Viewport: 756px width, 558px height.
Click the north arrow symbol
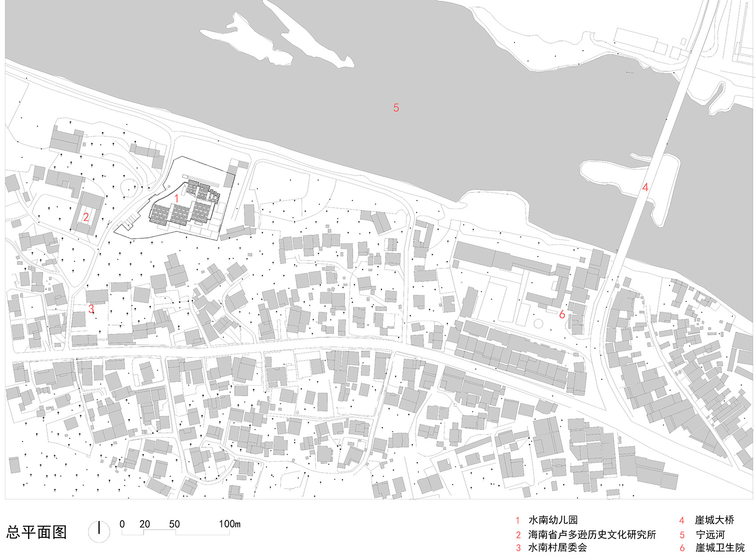coord(99,531)
